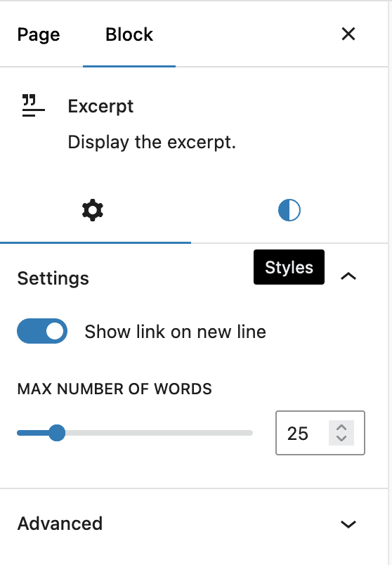The width and height of the screenshot is (392, 565).
Task: Expand the Advanced panel chevron
Action: click(348, 524)
